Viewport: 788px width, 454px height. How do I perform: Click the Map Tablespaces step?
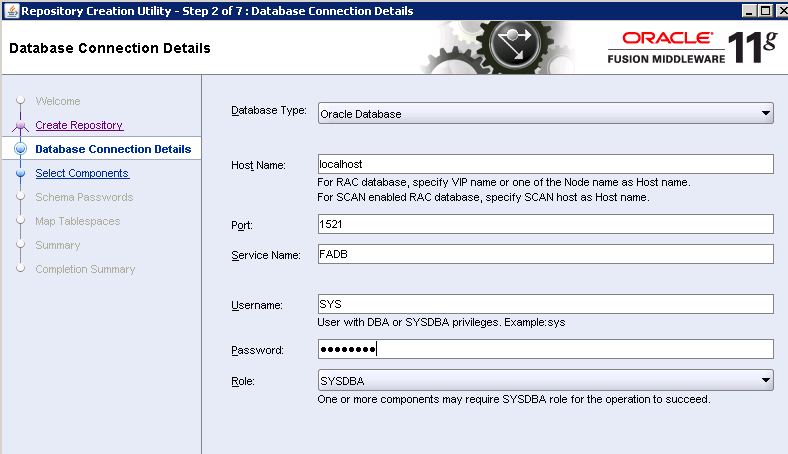[77, 221]
